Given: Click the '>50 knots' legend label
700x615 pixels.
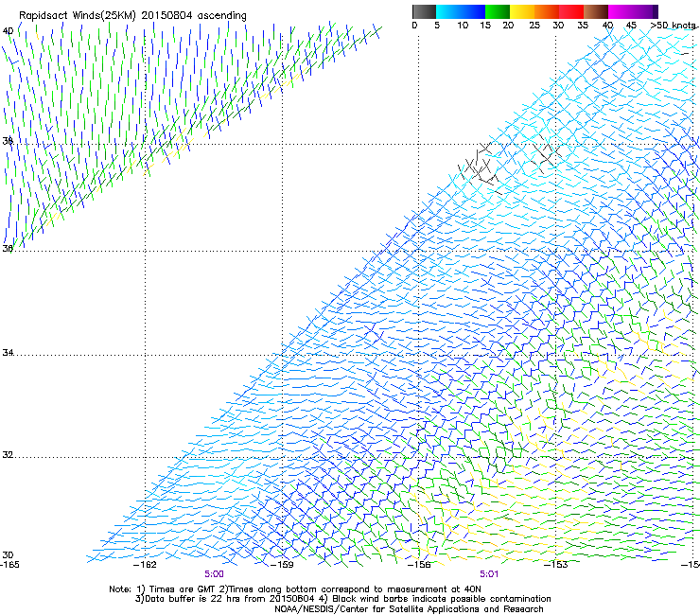Looking at the screenshot, I should (674, 26).
